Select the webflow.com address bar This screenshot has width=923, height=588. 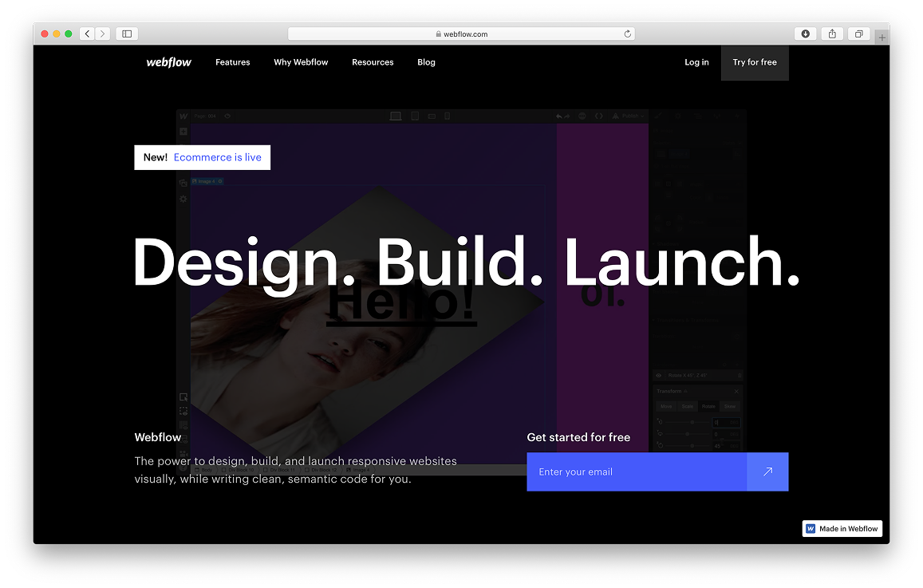click(461, 34)
